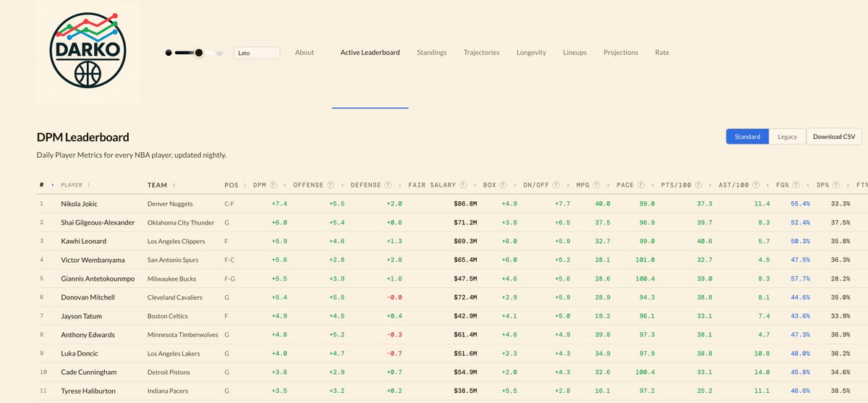
Task: Open the Longevity tab
Action: [531, 53]
